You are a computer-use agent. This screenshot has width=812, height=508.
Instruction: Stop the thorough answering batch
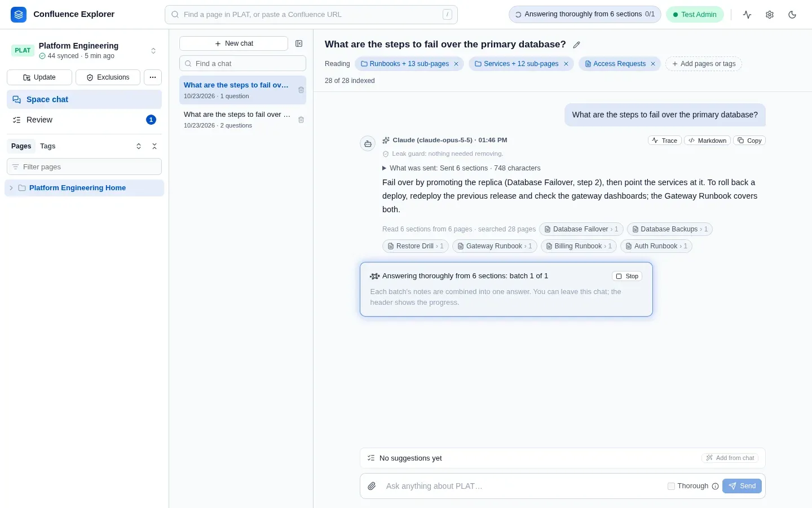(627, 276)
